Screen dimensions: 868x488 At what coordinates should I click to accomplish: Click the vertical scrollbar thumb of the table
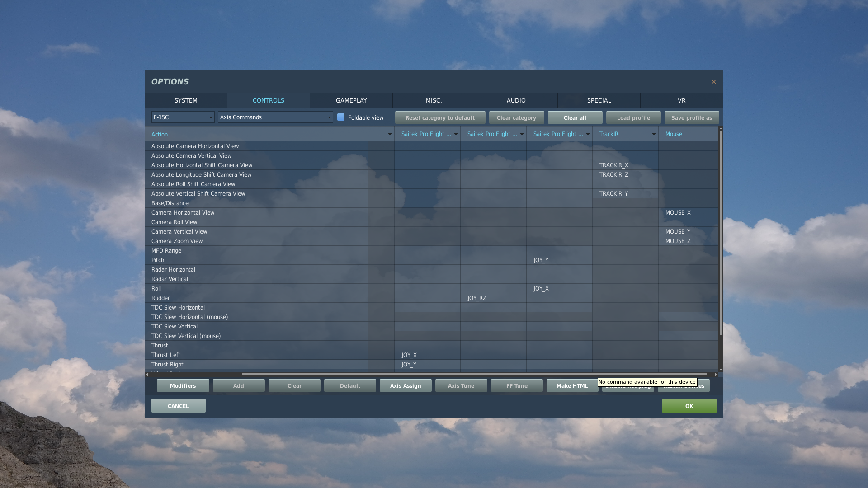[x=721, y=233]
